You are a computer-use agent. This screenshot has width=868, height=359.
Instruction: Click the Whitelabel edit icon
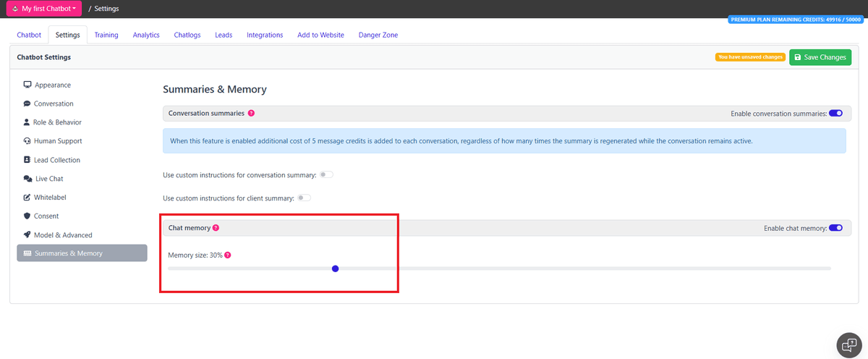[27, 198]
